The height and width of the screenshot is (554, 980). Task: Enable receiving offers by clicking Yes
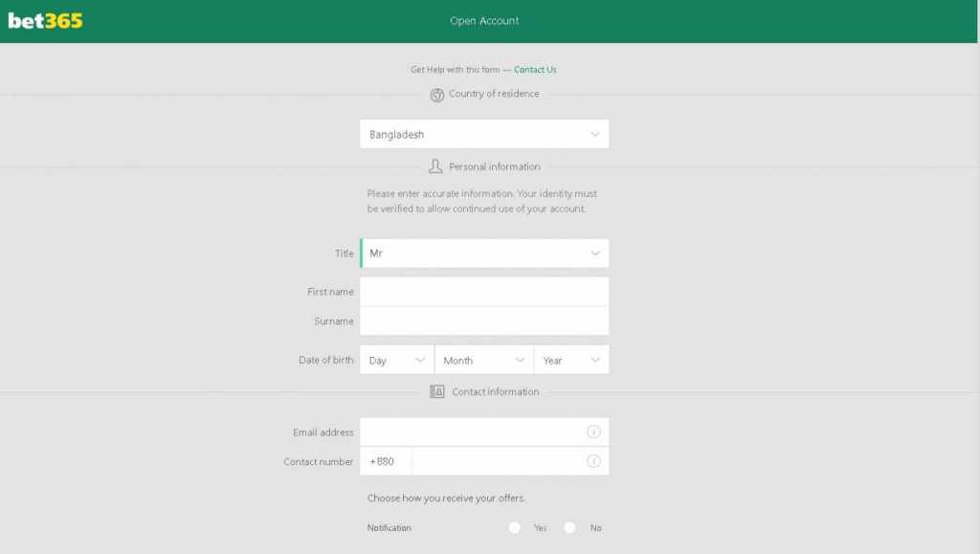(514, 527)
